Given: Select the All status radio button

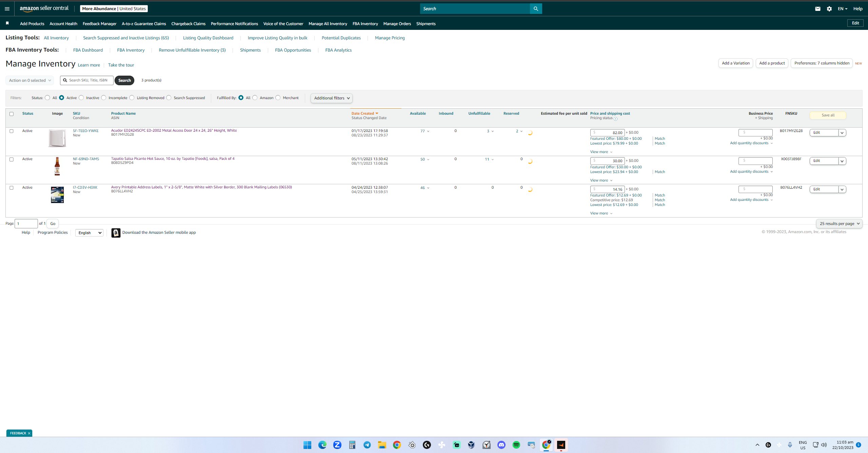Looking at the screenshot, I should [47, 98].
